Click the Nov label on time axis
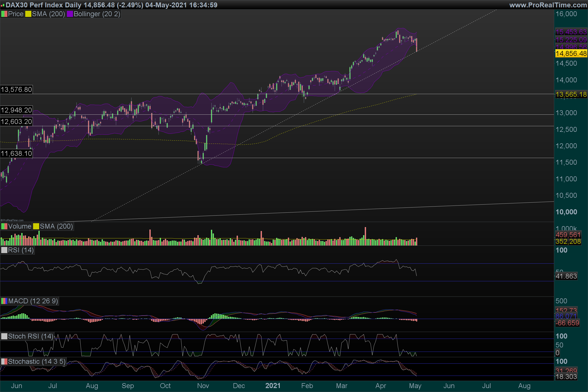This screenshot has width=588, height=392. point(203,386)
